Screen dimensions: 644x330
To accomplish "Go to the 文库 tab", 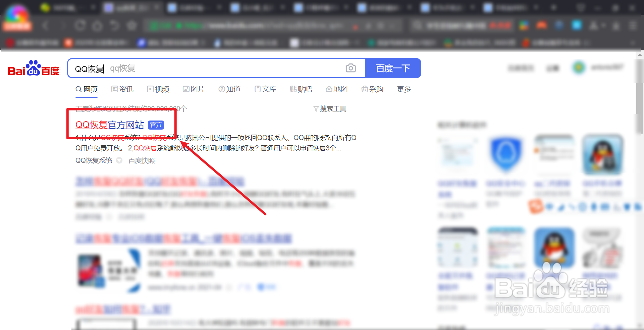I will [265, 89].
